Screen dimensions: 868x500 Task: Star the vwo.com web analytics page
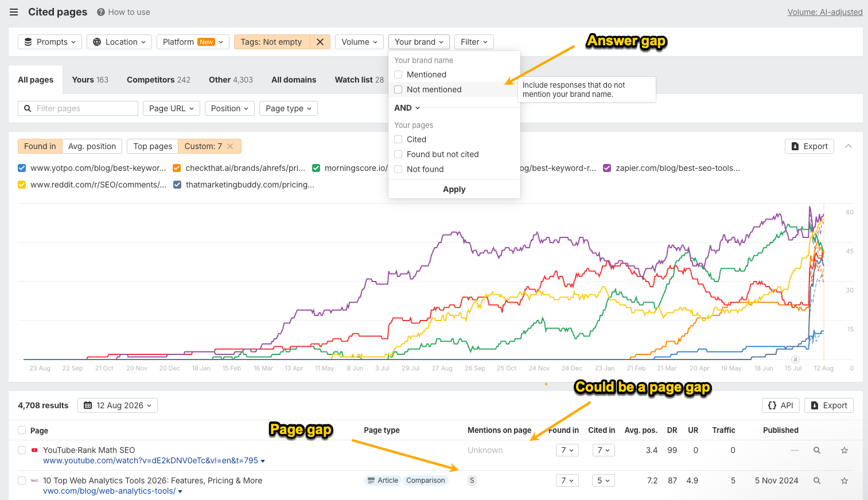tap(844, 481)
